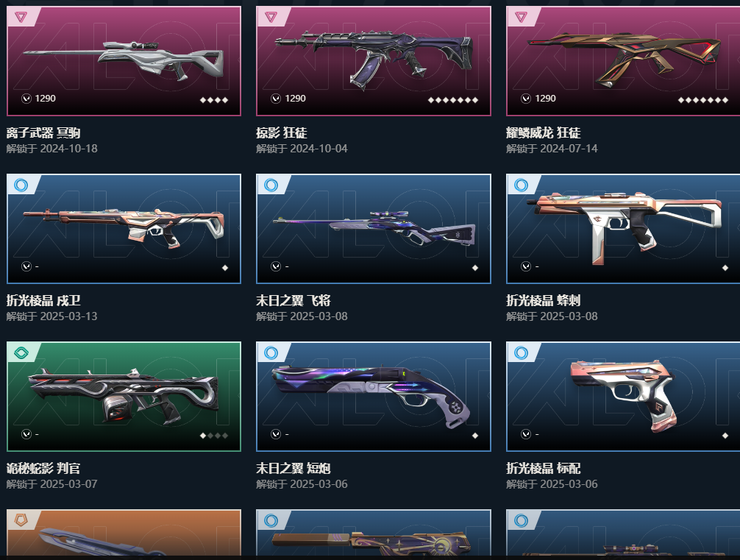Click the VP currency icon on 耀鳞威龙 狂徒

[x=526, y=98]
